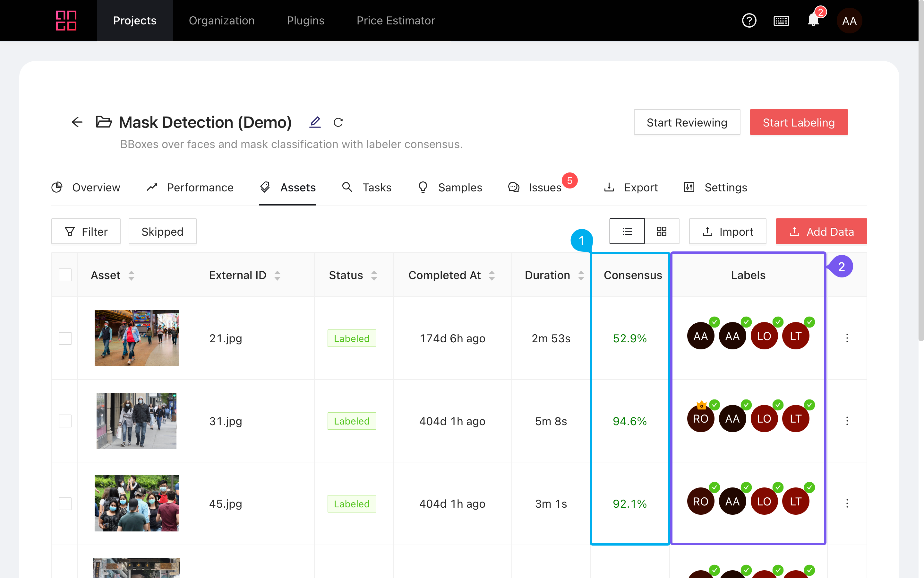Open the help question mark icon
Viewport: 924px width, 578px height.
[x=749, y=21]
